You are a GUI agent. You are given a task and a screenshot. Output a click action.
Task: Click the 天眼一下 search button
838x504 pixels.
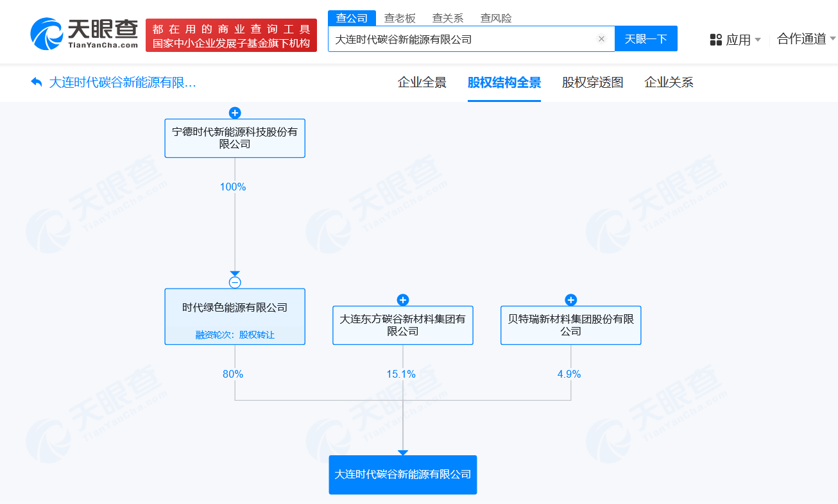coord(646,38)
